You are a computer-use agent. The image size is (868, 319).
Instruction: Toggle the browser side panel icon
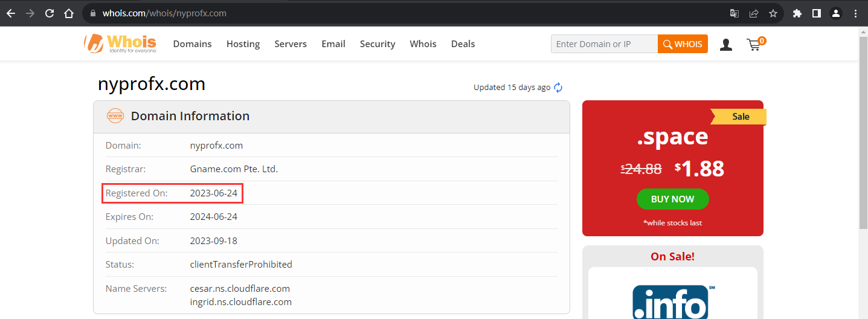[816, 13]
